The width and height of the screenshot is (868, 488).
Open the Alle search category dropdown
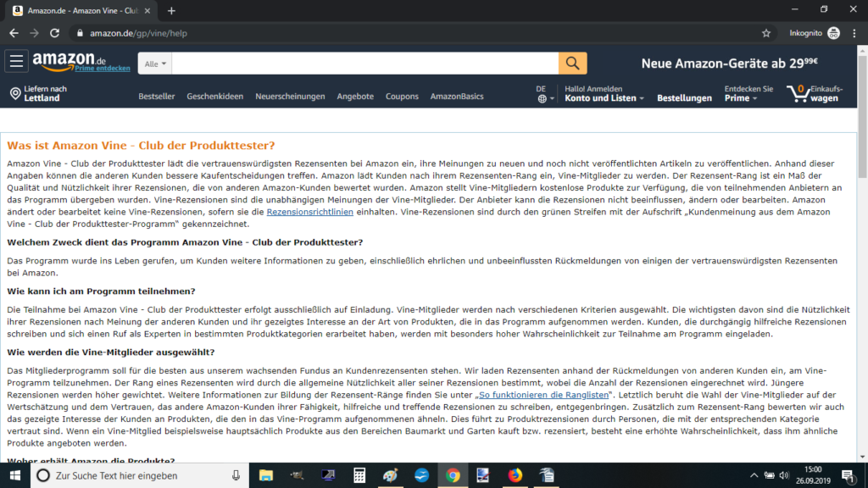(155, 64)
